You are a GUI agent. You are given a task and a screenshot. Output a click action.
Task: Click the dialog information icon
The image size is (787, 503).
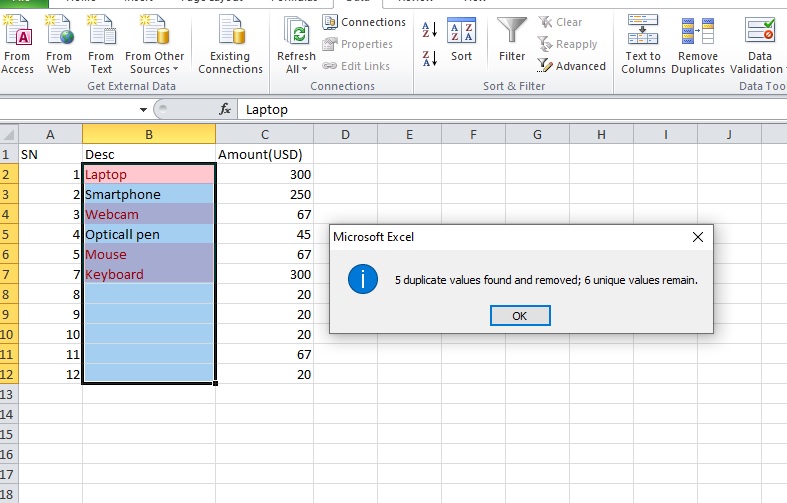click(x=362, y=279)
